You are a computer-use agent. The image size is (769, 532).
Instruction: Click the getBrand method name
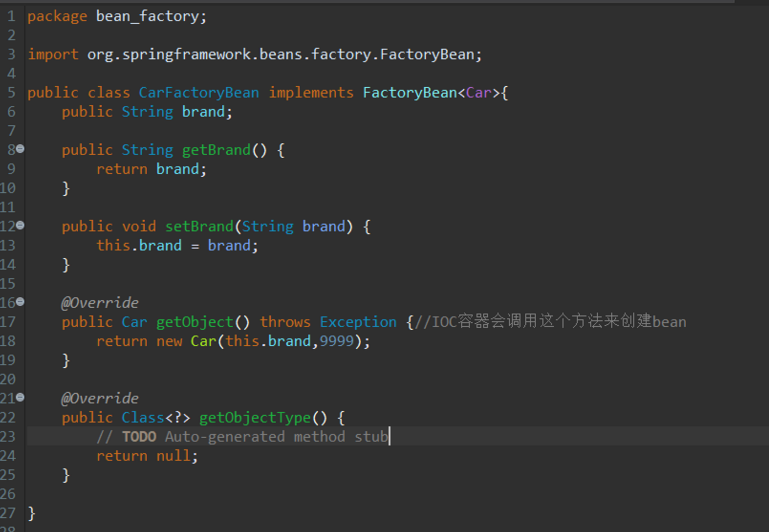click(x=216, y=150)
